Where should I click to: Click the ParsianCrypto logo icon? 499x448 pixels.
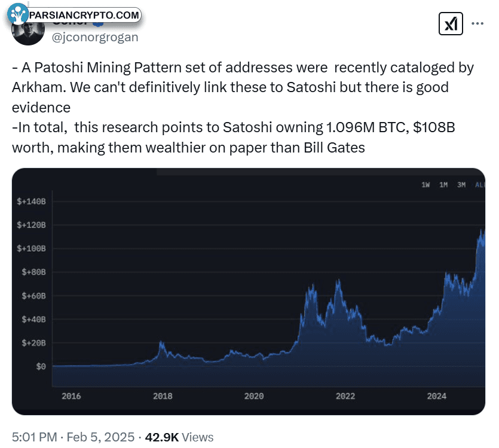[x=18, y=13]
